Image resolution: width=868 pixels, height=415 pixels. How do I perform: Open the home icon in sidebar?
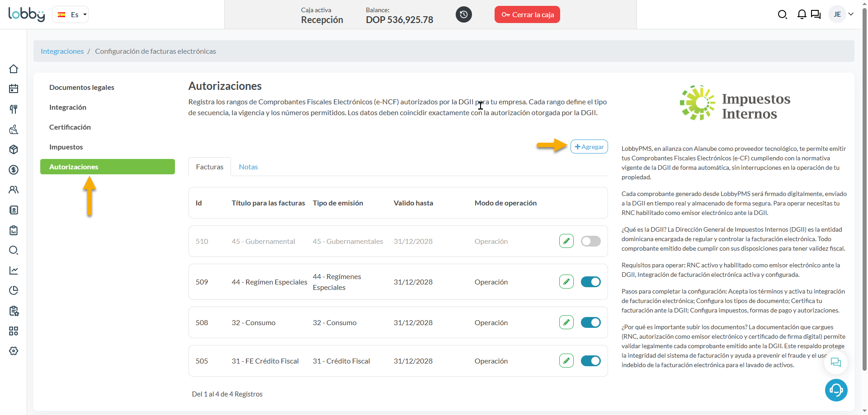coord(14,69)
